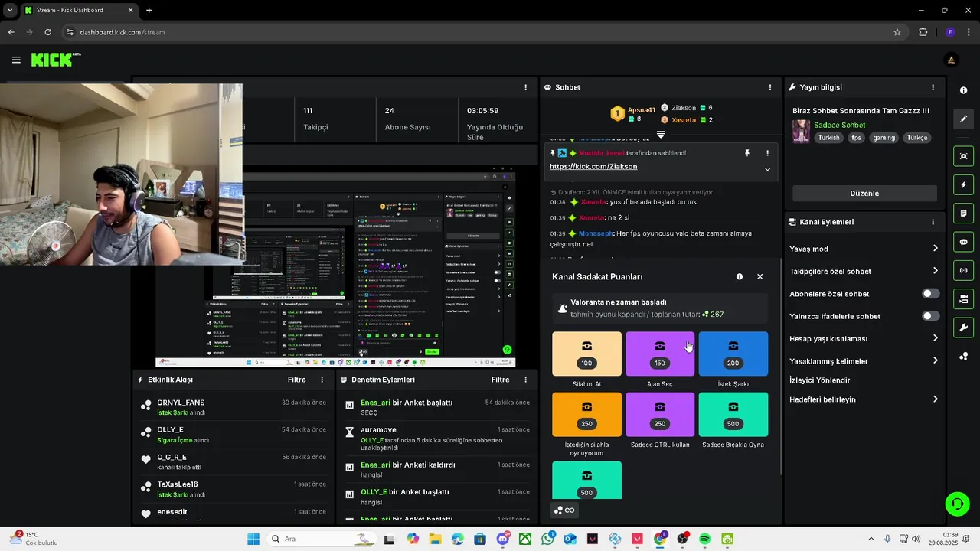Expand the pinned message chevron
Screen dimensions: 980x551
(767, 169)
